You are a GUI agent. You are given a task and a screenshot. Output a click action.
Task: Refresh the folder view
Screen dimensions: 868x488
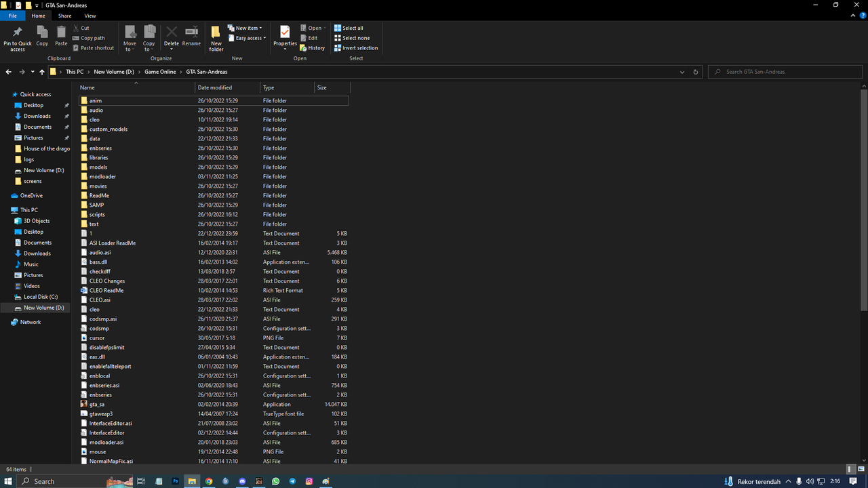click(696, 72)
